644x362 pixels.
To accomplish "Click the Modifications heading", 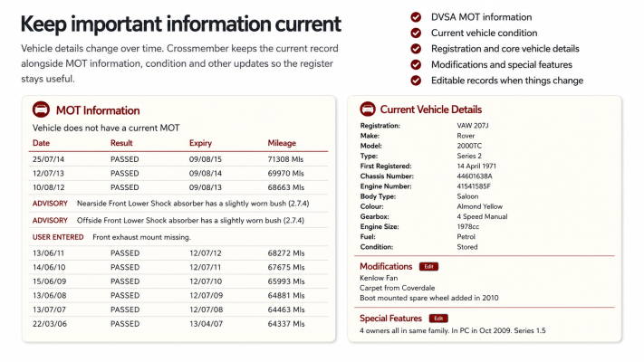I will click(386, 266).
